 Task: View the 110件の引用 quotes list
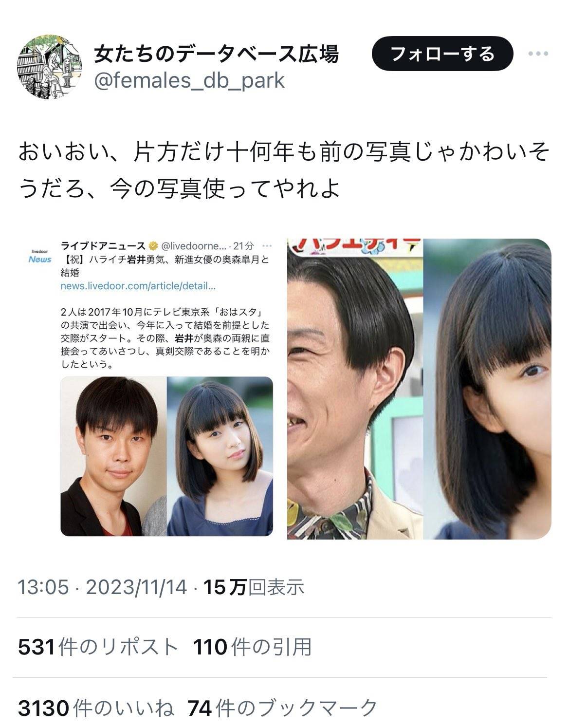(x=252, y=647)
